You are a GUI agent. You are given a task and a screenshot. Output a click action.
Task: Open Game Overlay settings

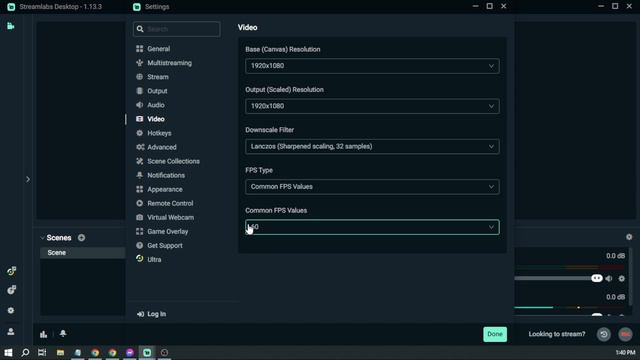162,231
